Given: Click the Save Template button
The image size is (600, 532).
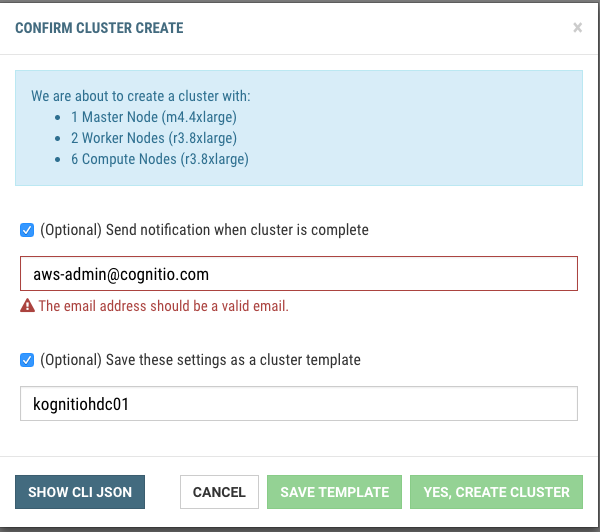Looking at the screenshot, I should click(334, 492).
